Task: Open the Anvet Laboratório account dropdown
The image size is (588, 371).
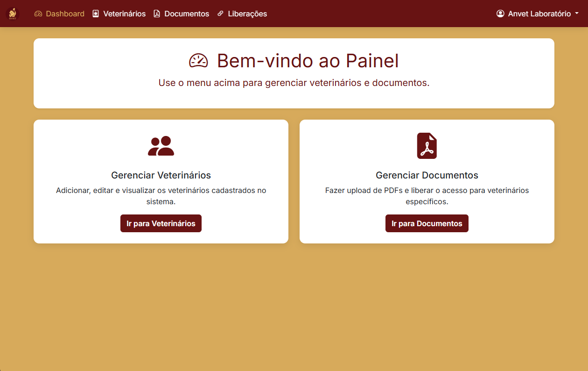Action: click(x=537, y=14)
